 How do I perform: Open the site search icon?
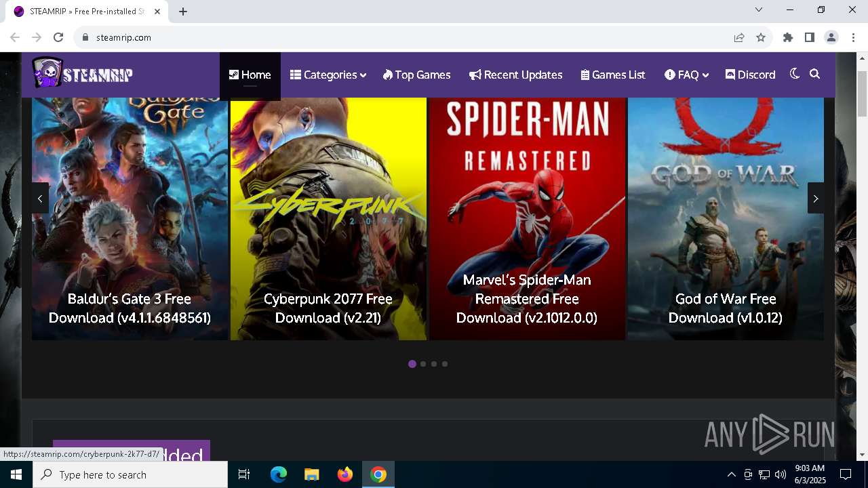pyautogui.click(x=814, y=74)
